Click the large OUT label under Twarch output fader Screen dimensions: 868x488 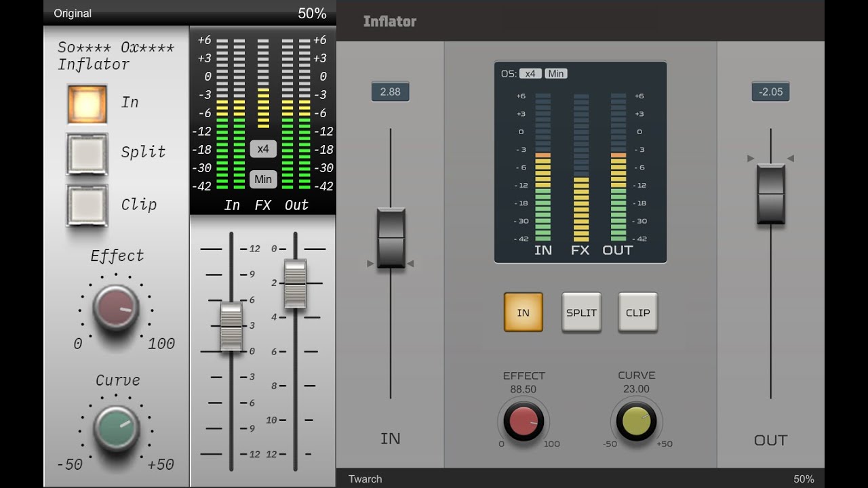coord(771,441)
